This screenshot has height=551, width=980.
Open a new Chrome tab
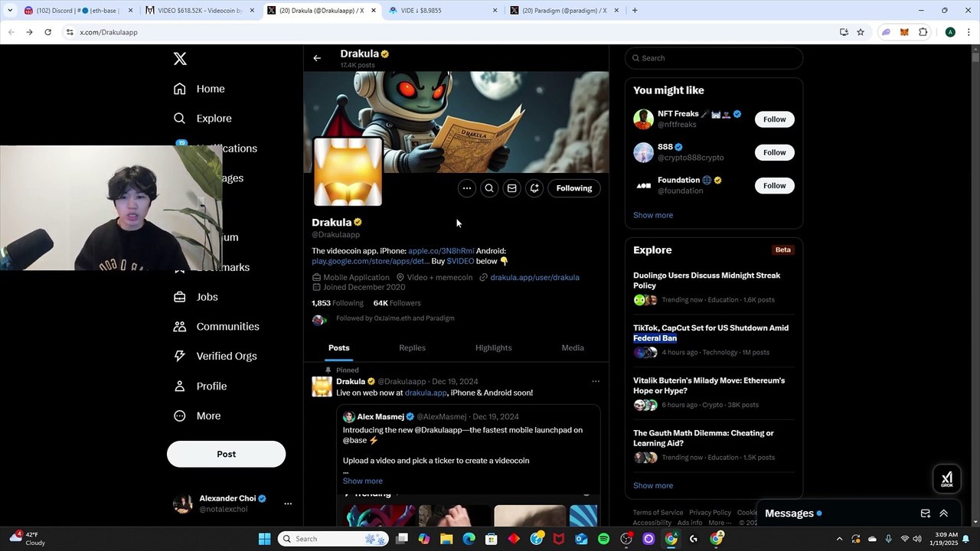pyautogui.click(x=635, y=11)
